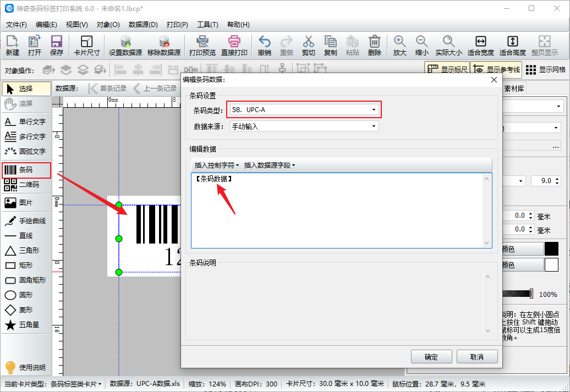Open the 对象(O) menu
Screen dimensions: 570x392
[108, 25]
